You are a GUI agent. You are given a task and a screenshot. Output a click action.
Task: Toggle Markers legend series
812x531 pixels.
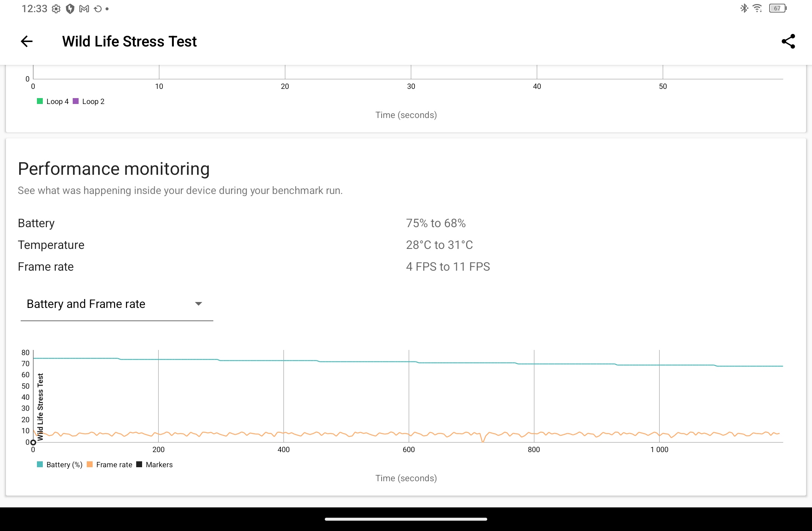[x=155, y=465]
